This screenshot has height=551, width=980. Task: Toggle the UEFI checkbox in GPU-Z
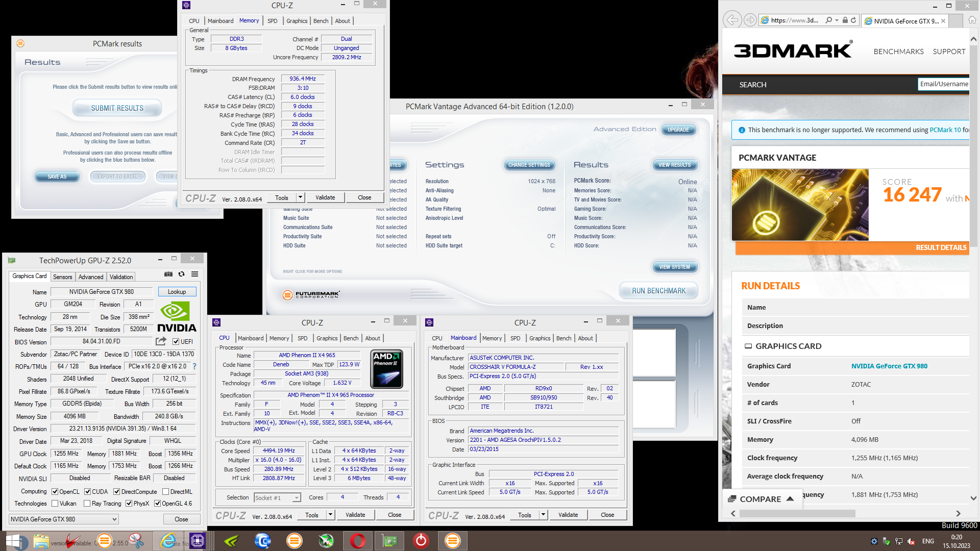176,342
